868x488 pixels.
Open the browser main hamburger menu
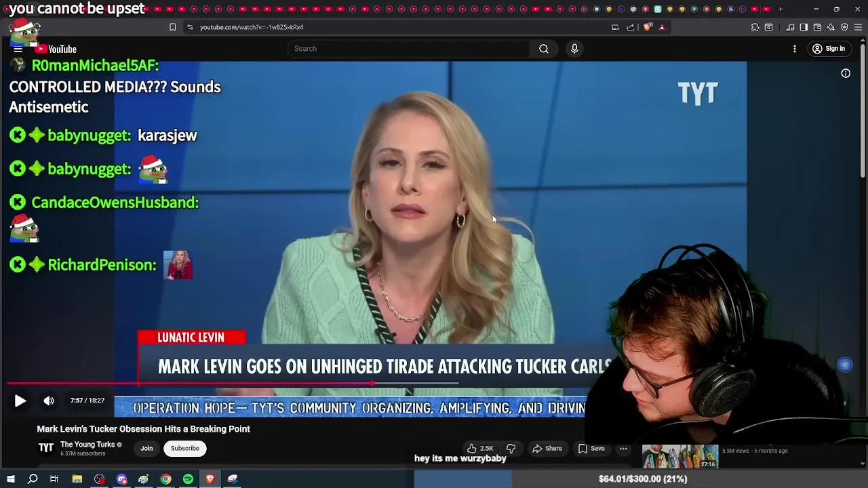[x=858, y=27]
